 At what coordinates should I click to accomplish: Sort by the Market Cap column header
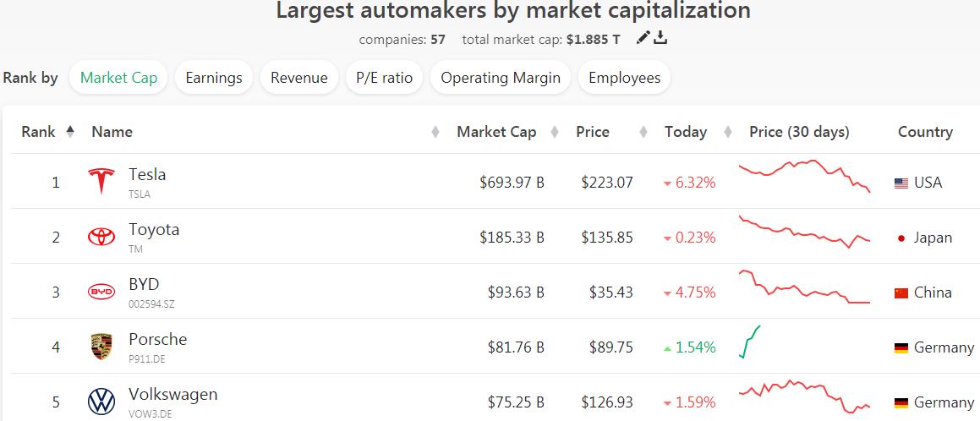tap(496, 132)
